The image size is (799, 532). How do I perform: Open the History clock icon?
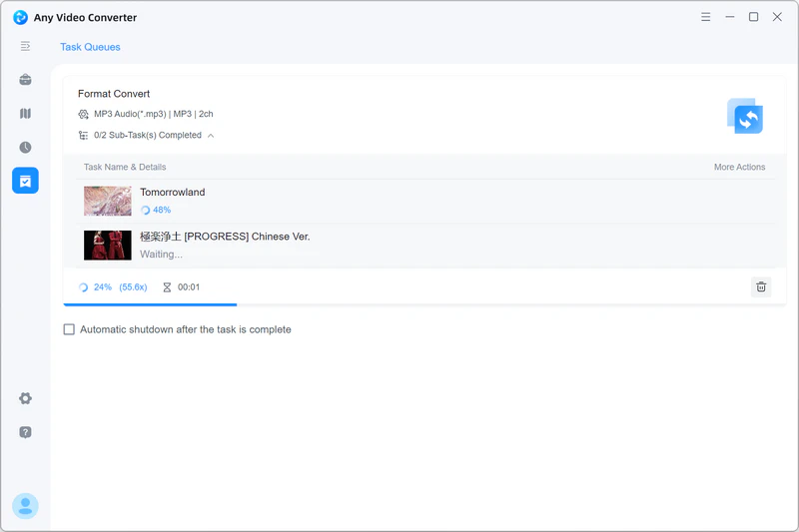25,147
